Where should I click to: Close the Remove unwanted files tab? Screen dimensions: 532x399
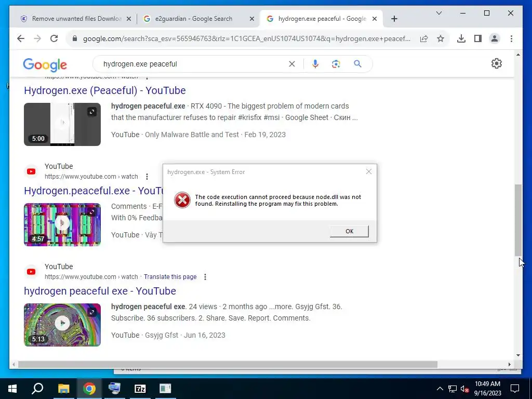pyautogui.click(x=129, y=19)
